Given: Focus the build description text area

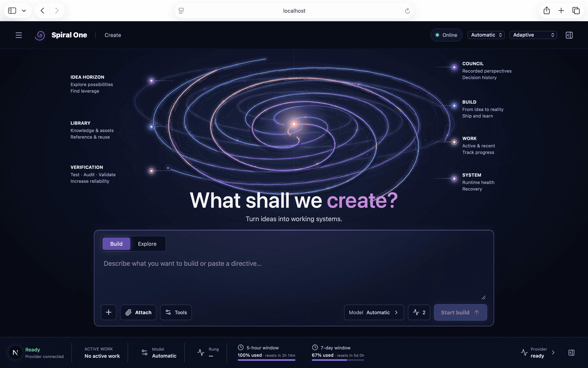Looking at the screenshot, I should click(294, 277).
